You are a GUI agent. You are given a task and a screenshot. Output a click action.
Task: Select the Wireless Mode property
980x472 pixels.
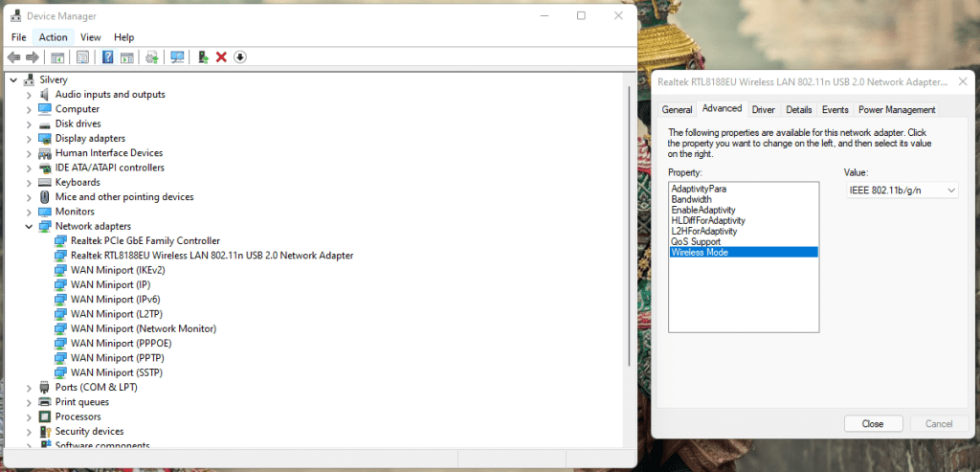coord(743,252)
